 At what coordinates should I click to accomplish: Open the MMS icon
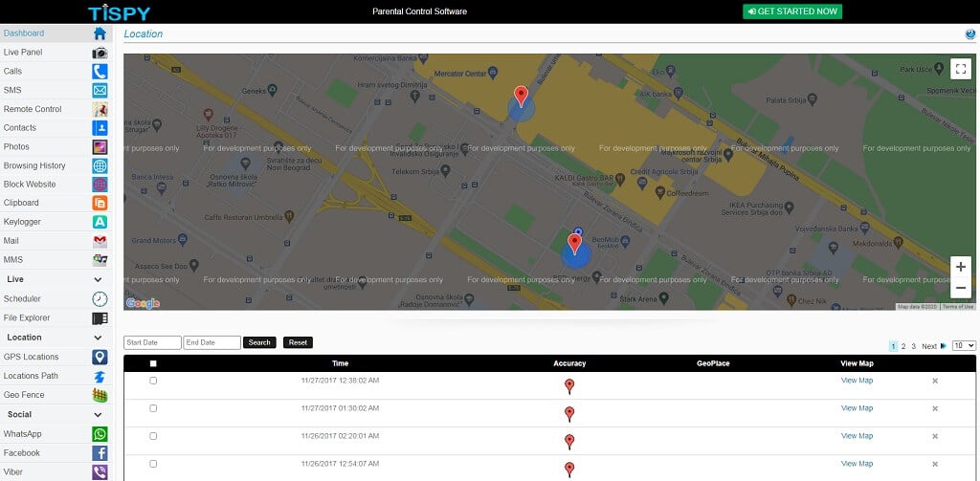(100, 260)
